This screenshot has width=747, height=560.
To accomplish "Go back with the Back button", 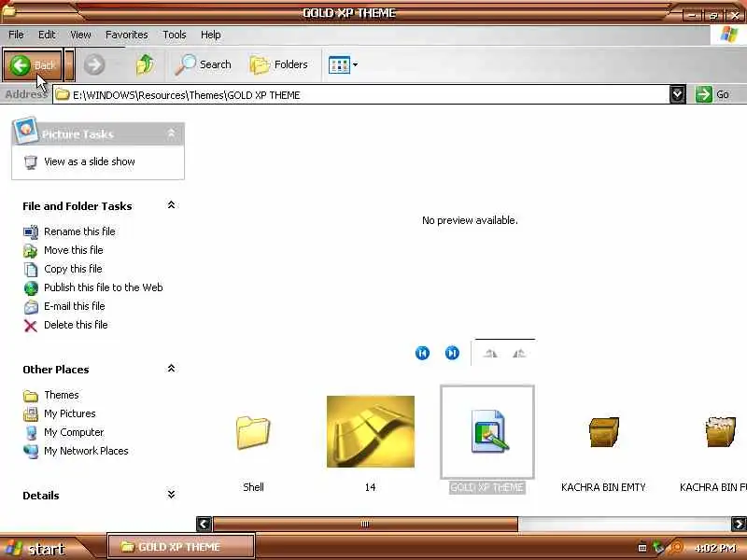I will coord(33,64).
